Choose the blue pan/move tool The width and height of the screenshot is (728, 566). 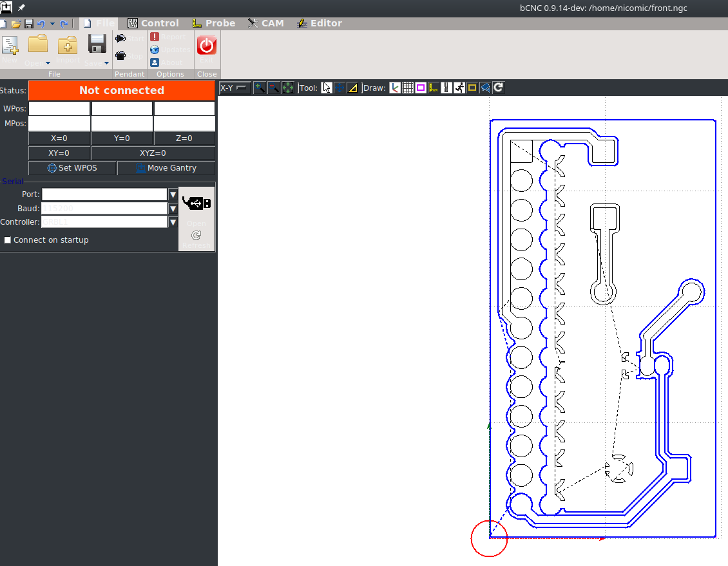point(340,88)
